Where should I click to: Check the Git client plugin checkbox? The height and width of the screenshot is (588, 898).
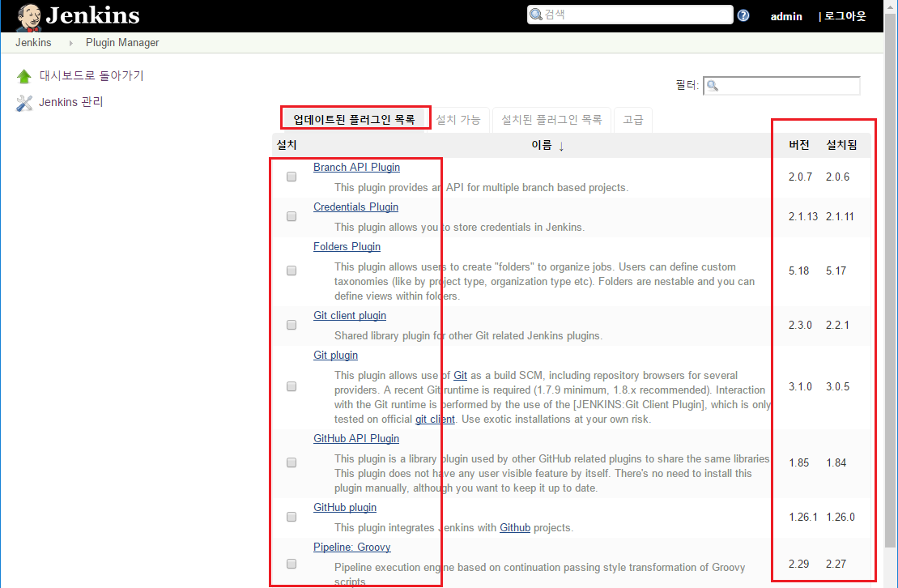292,325
